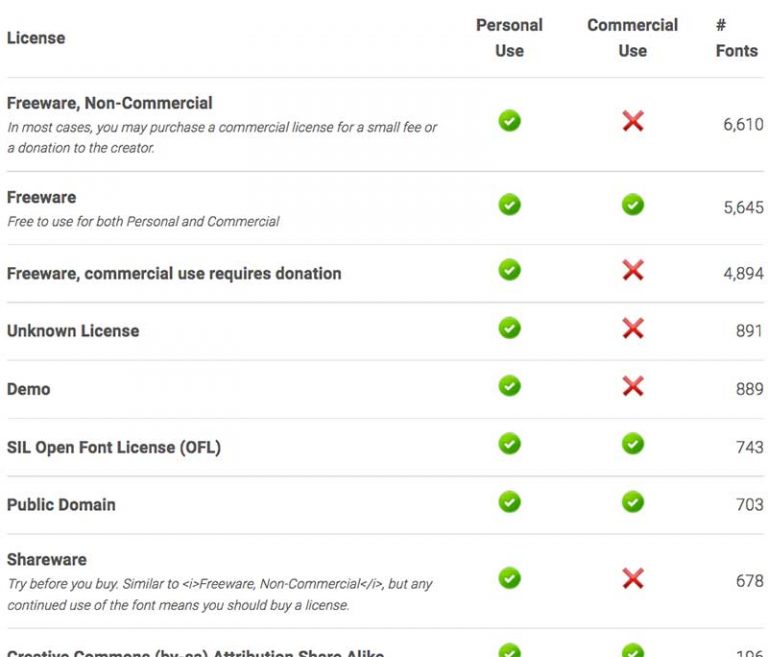
Task: Click the Demo license font count 889
Action: (749, 389)
